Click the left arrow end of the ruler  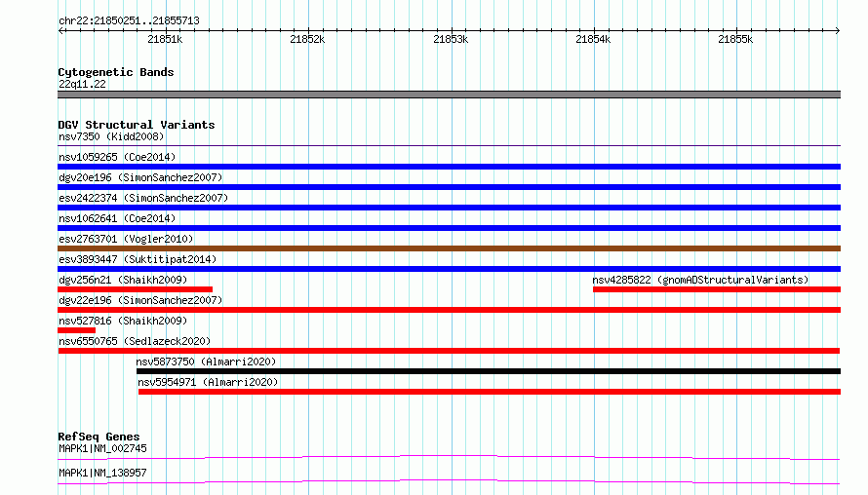(x=60, y=30)
